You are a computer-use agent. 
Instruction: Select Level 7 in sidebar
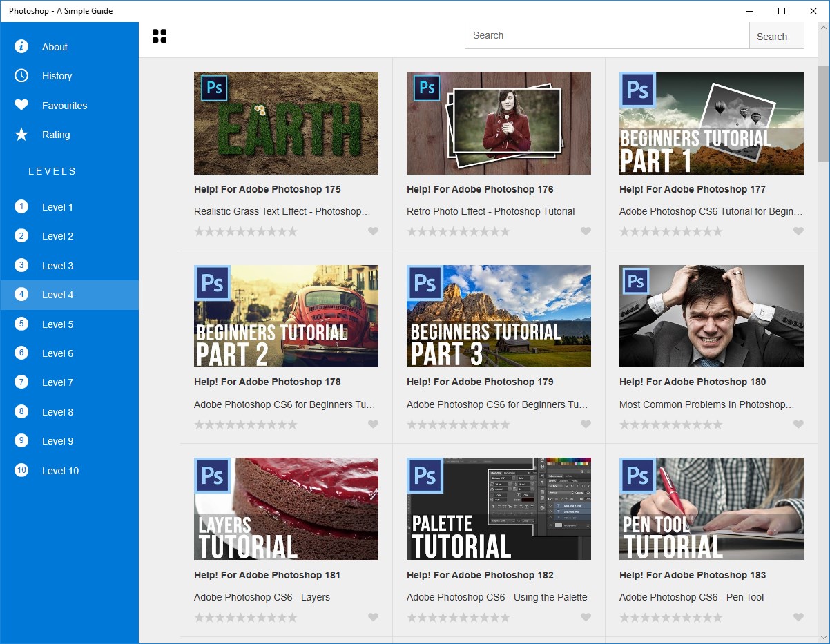tap(69, 382)
